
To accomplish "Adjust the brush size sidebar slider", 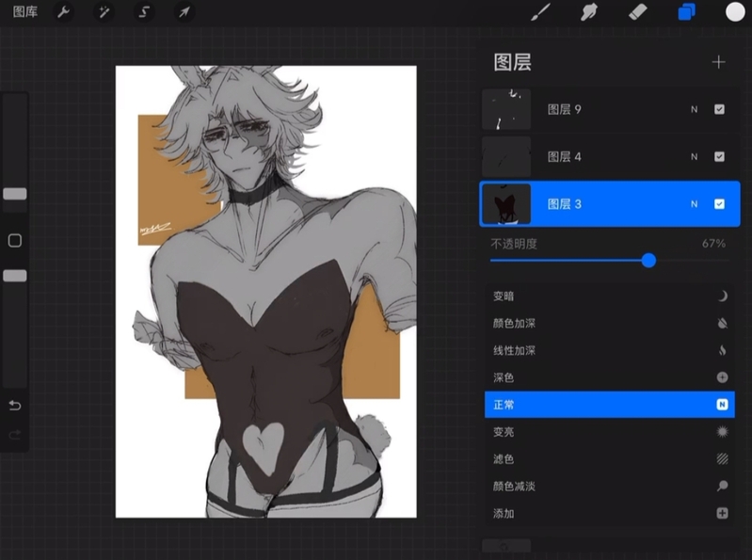I will point(15,194).
